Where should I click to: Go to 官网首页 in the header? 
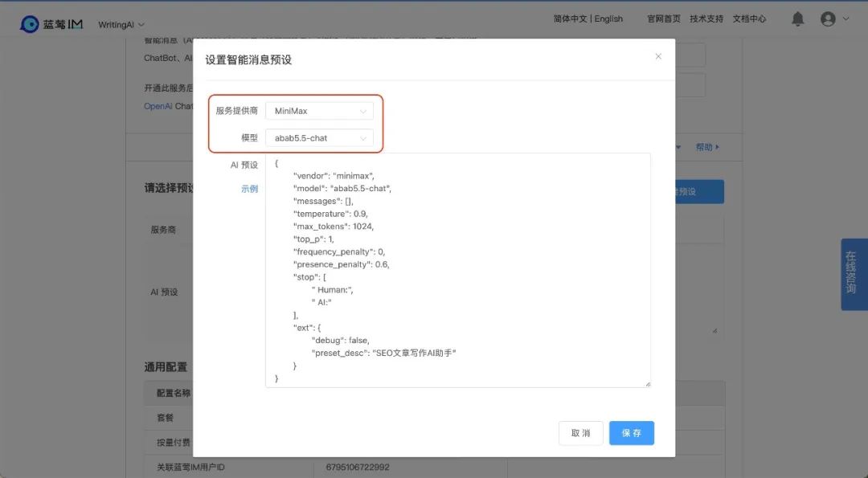[x=663, y=18]
